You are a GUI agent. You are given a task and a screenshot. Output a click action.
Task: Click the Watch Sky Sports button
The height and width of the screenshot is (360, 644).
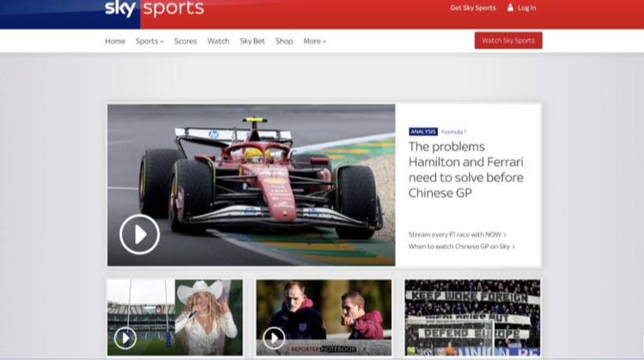(508, 40)
